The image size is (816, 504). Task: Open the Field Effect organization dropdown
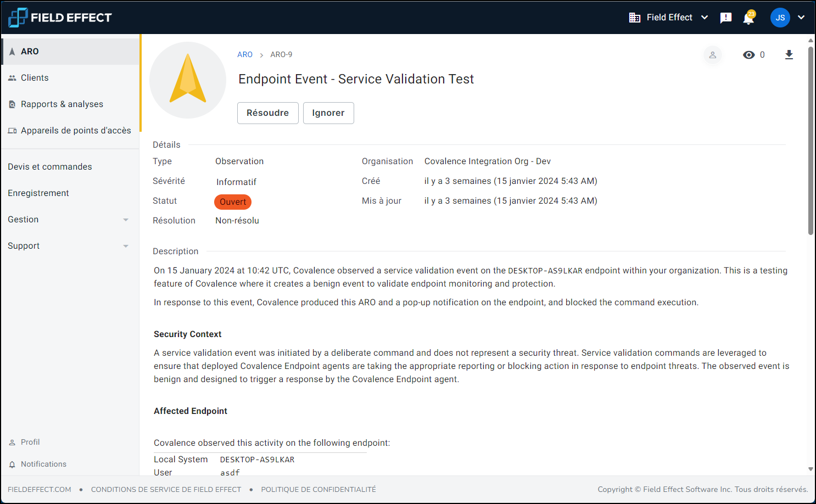point(669,18)
